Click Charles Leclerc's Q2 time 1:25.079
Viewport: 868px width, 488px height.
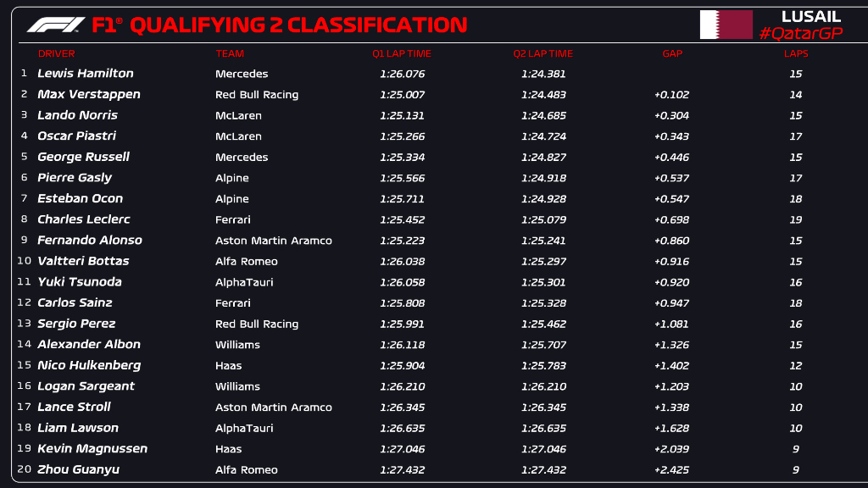tap(543, 219)
